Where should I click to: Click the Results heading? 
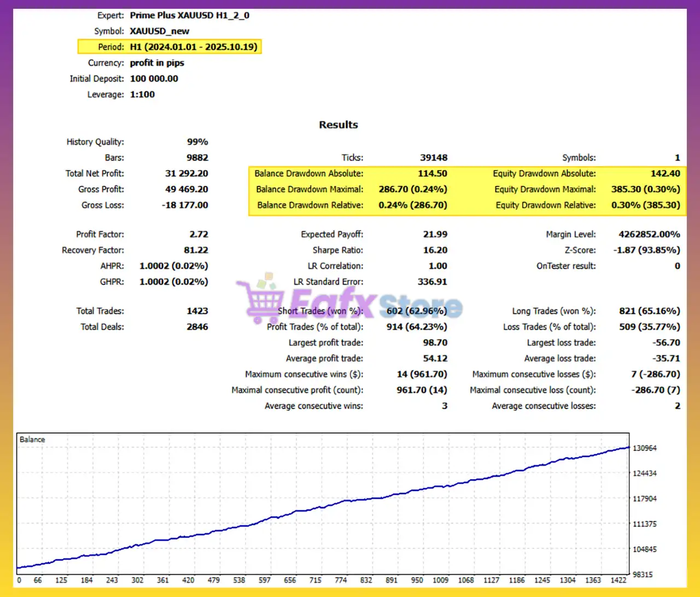pyautogui.click(x=338, y=125)
